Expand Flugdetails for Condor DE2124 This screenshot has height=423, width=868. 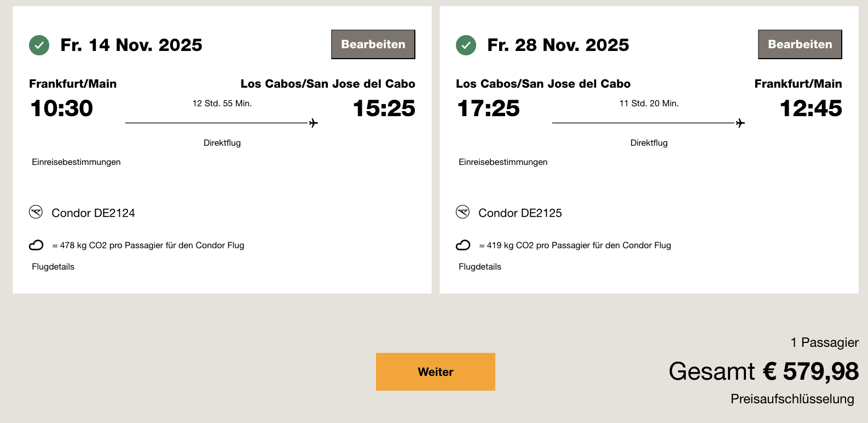pyautogui.click(x=53, y=267)
